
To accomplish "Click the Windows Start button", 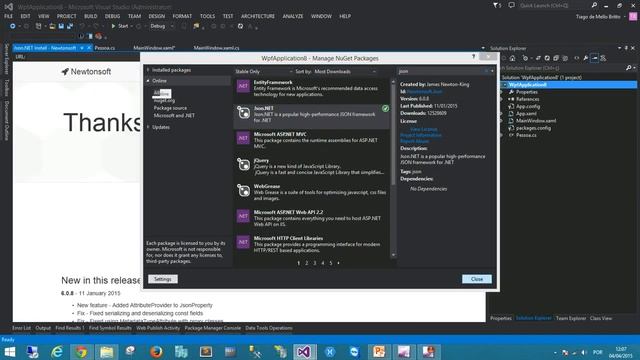I will tap(9, 352).
